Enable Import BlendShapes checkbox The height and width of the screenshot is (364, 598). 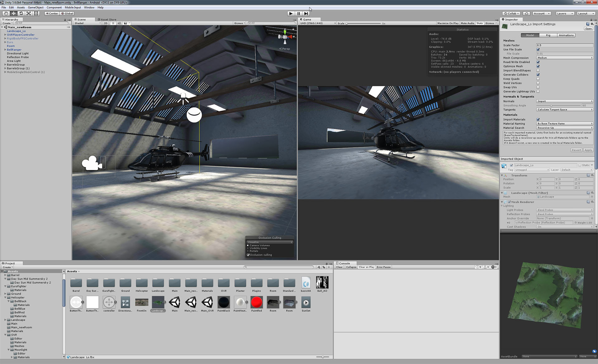coord(538,71)
